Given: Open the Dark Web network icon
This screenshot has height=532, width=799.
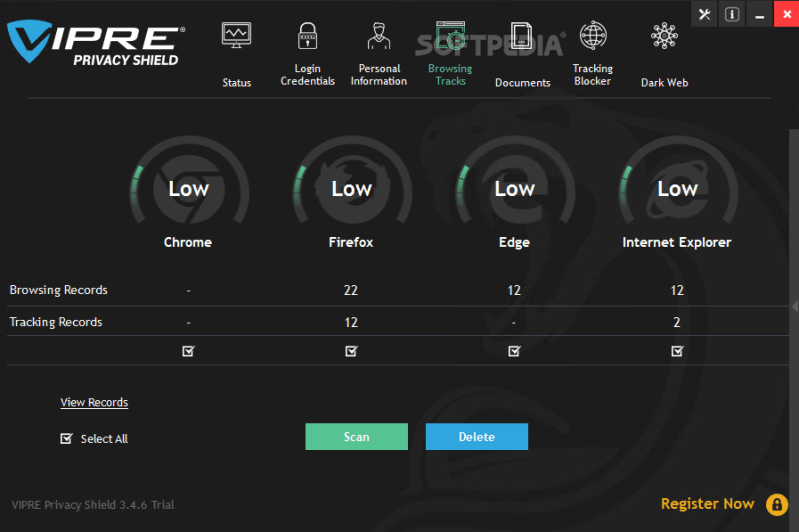Looking at the screenshot, I should click(664, 36).
